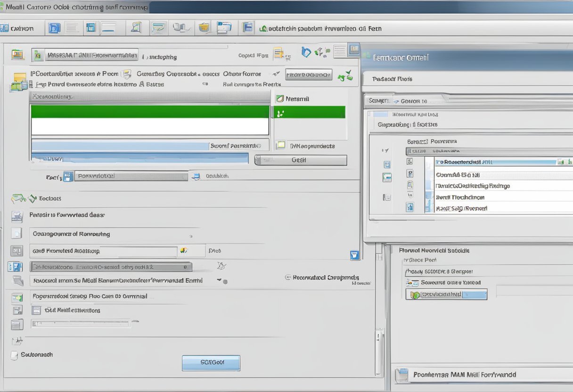Select the send/receive icon on the main toolbar
Viewport: 573px width, 392px height.
[159, 27]
